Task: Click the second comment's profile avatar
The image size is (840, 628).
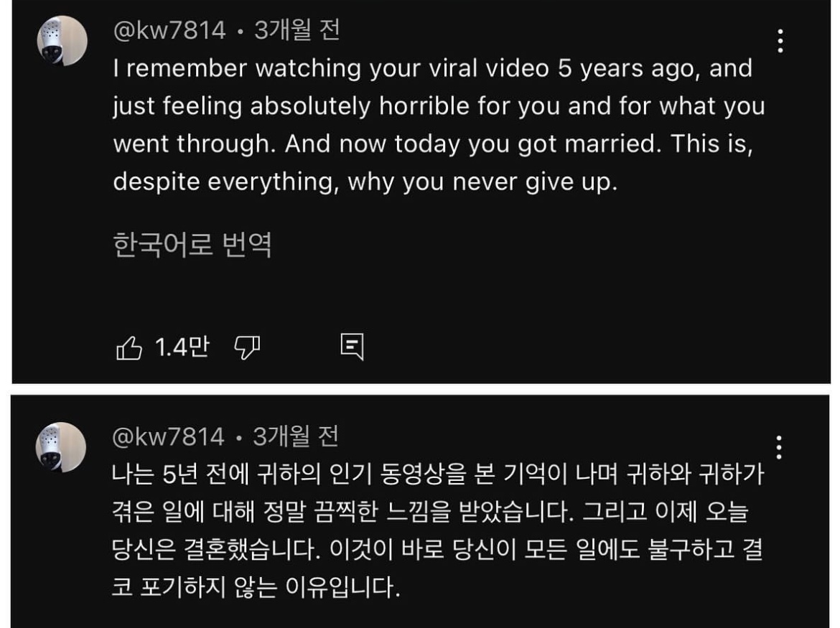Action: [62, 447]
